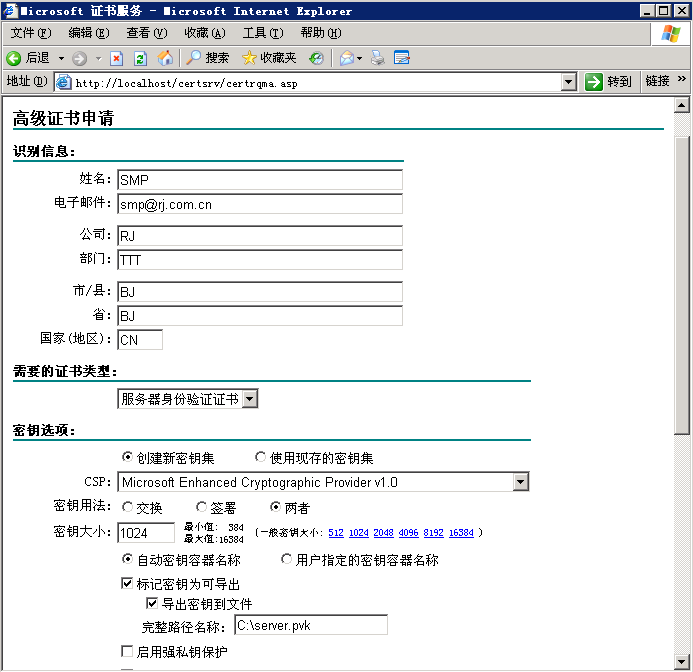Viewport: 693px width, 672px height.
Task: Open certificate type dropdown
Action: 250,399
